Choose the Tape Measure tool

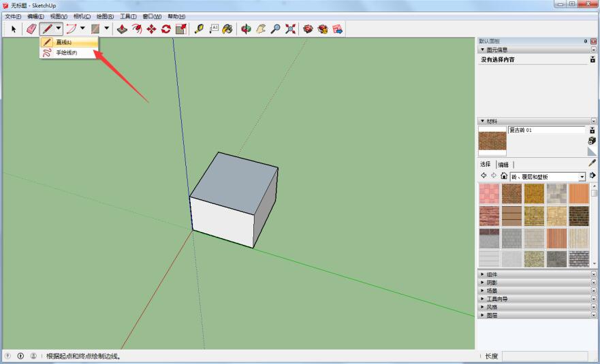click(199, 29)
